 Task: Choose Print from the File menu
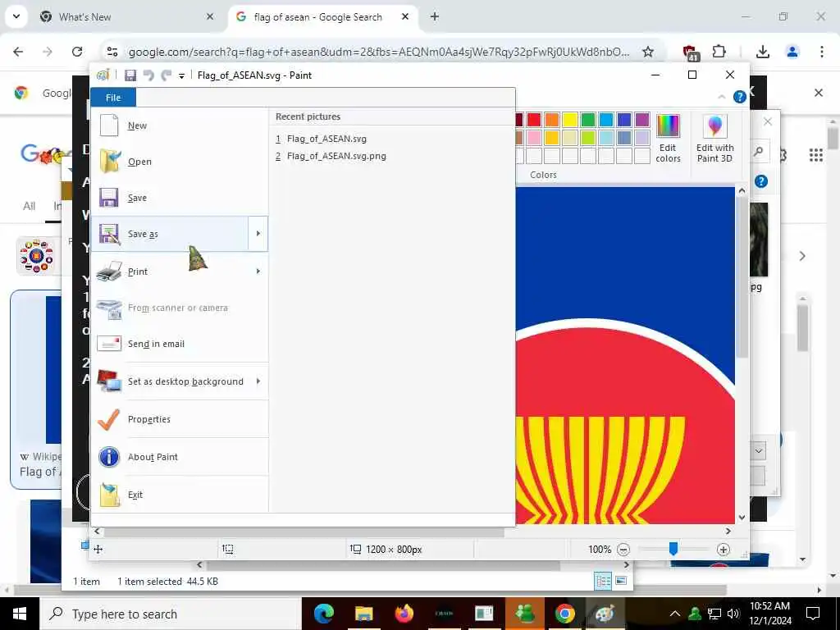click(170, 272)
